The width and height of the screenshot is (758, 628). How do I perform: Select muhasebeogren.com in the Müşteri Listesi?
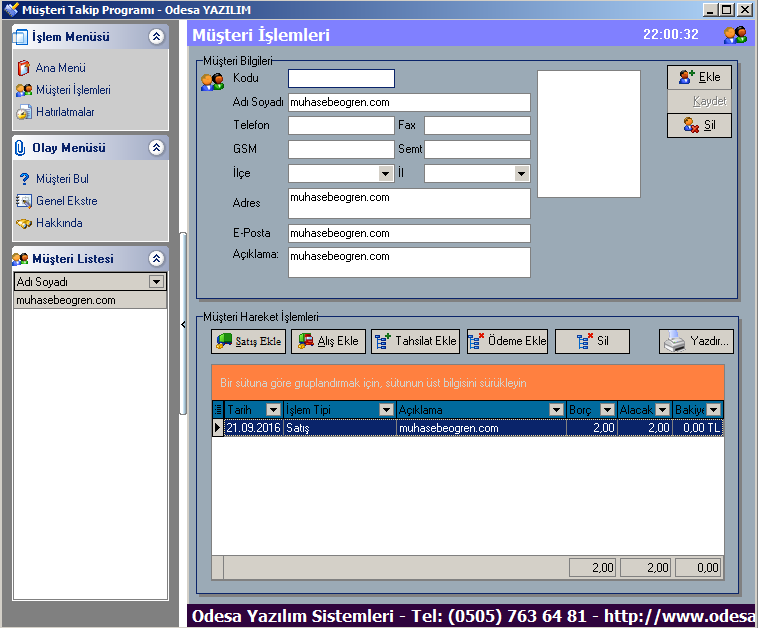(90, 300)
